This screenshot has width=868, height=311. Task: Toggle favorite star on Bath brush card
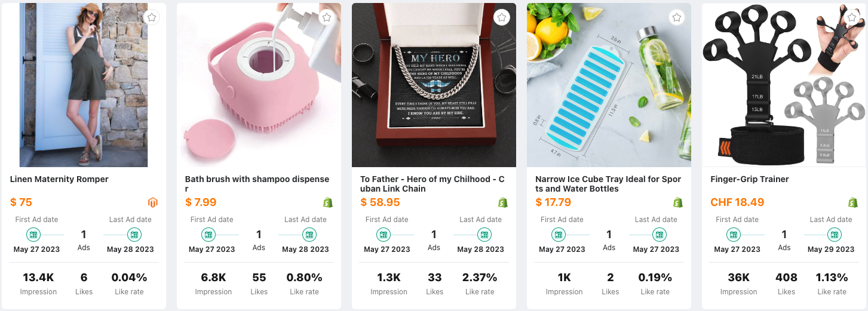coord(327,18)
